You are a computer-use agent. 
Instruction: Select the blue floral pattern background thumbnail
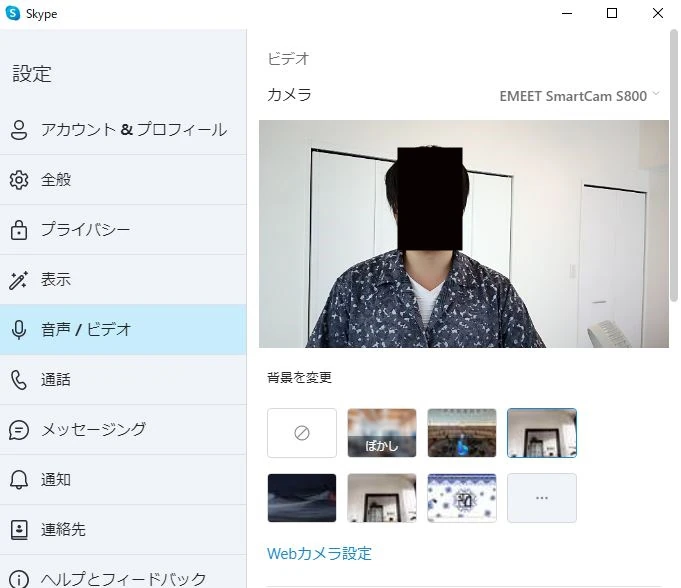coord(462,498)
